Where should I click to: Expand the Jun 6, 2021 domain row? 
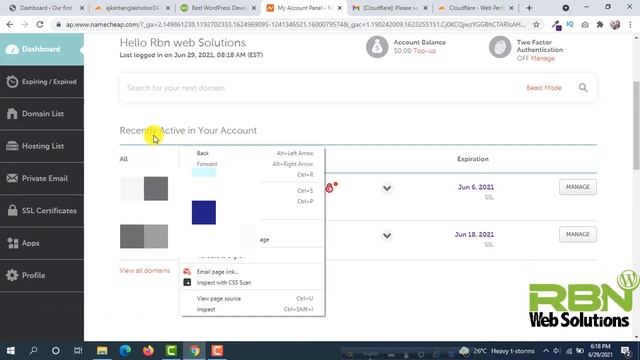[x=387, y=188]
